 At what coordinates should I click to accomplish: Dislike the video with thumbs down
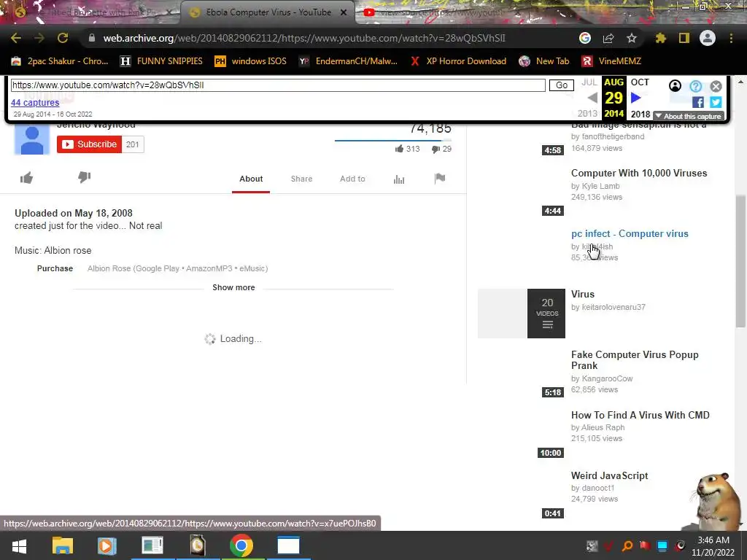click(x=85, y=177)
